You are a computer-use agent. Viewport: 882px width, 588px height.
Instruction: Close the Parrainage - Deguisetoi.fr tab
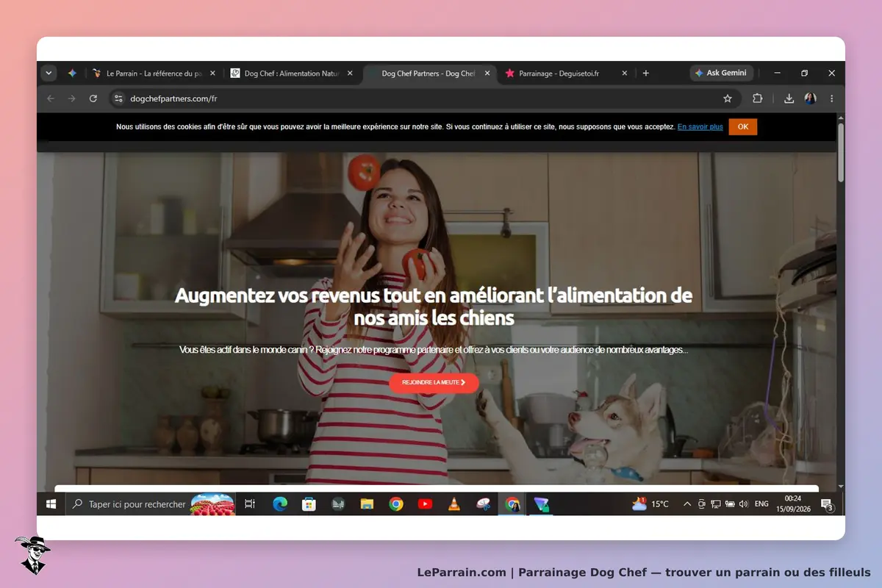(625, 73)
